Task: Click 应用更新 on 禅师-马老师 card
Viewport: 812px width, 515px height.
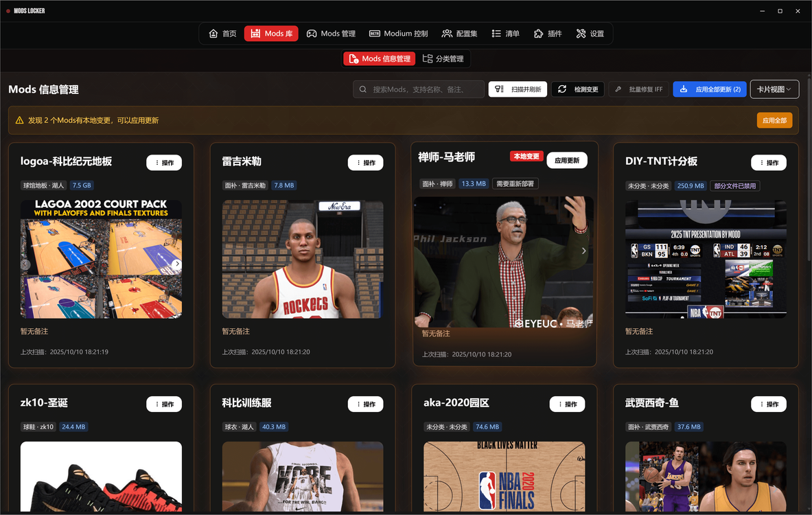Action: 567,160
